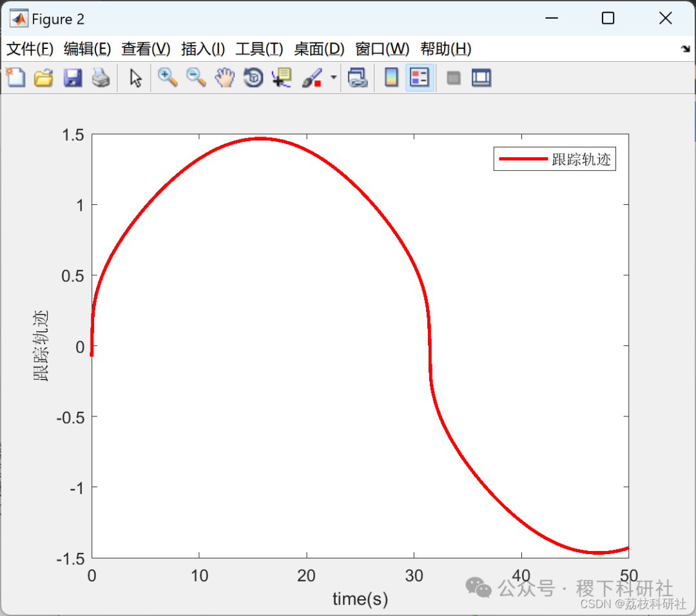Select the time(s) x-axis label
Image resolution: width=696 pixels, height=616 pixels.
[360, 599]
